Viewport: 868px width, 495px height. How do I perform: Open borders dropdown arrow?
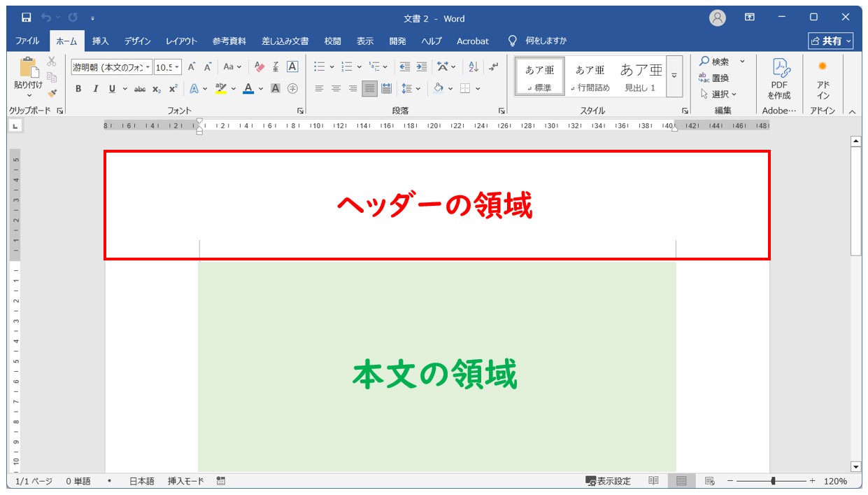(x=478, y=89)
